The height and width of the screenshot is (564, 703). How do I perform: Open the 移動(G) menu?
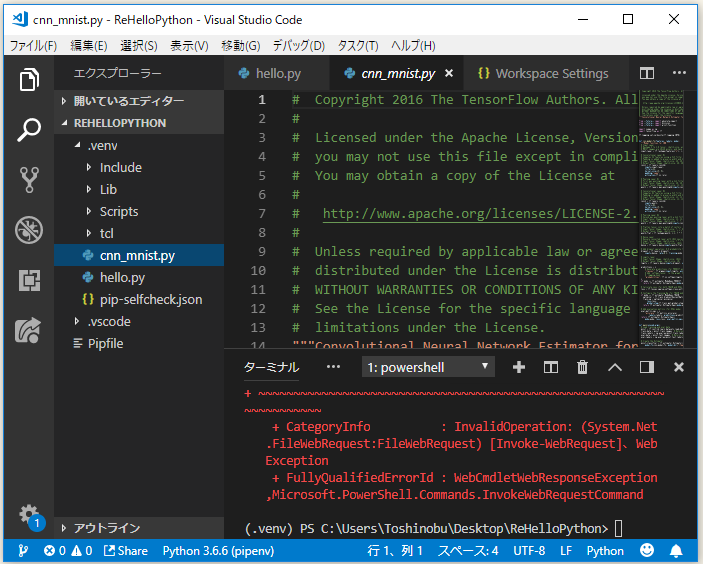pyautogui.click(x=240, y=46)
